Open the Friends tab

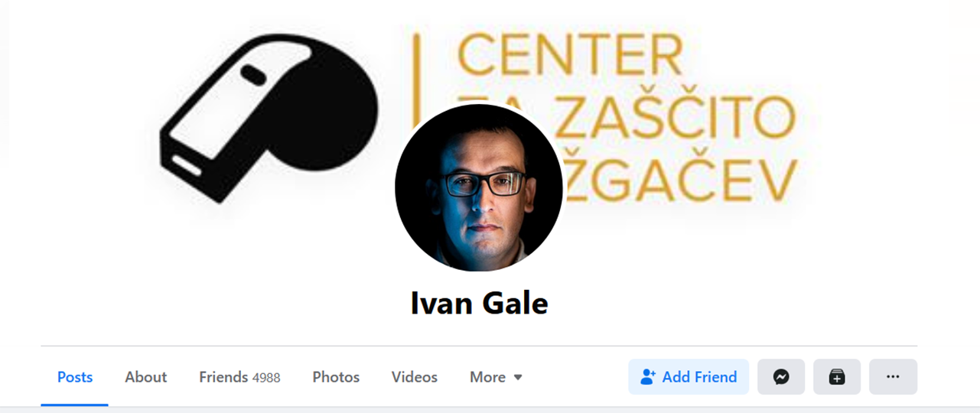click(x=239, y=377)
